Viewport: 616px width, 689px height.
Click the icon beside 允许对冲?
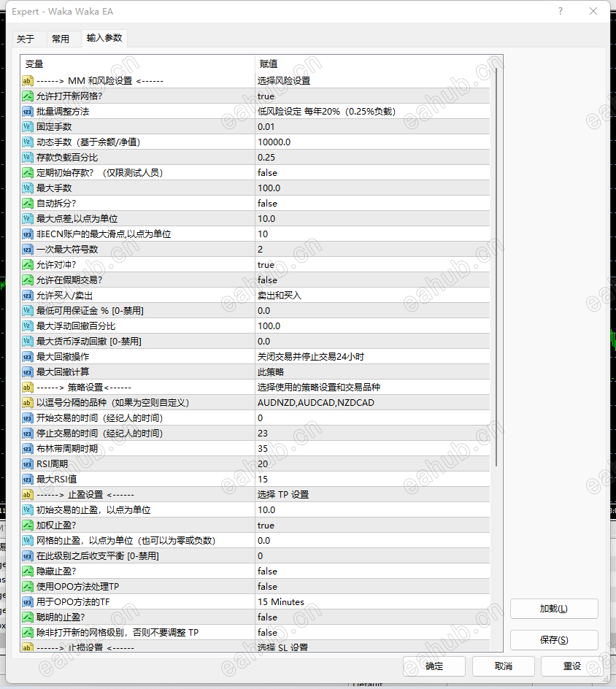tap(27, 265)
